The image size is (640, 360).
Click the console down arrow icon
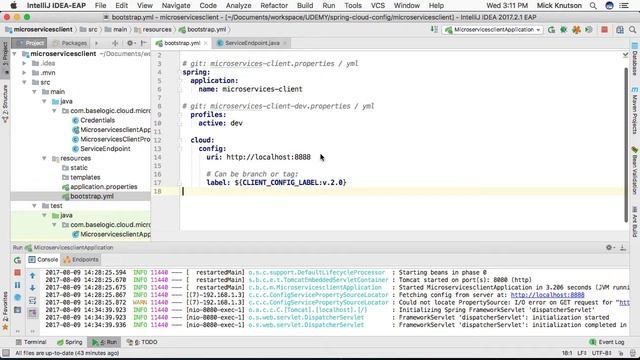click(x=33, y=288)
